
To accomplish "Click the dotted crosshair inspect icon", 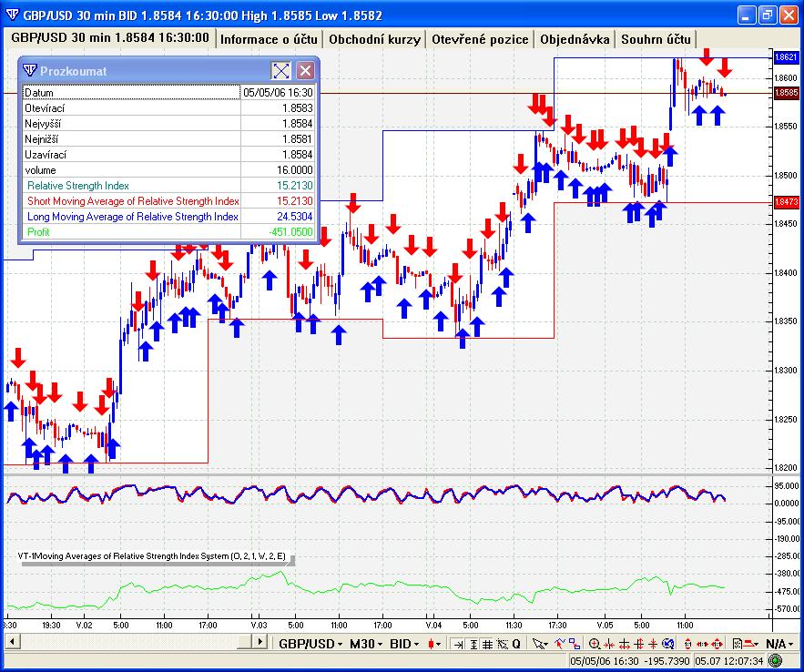I will point(502,645).
